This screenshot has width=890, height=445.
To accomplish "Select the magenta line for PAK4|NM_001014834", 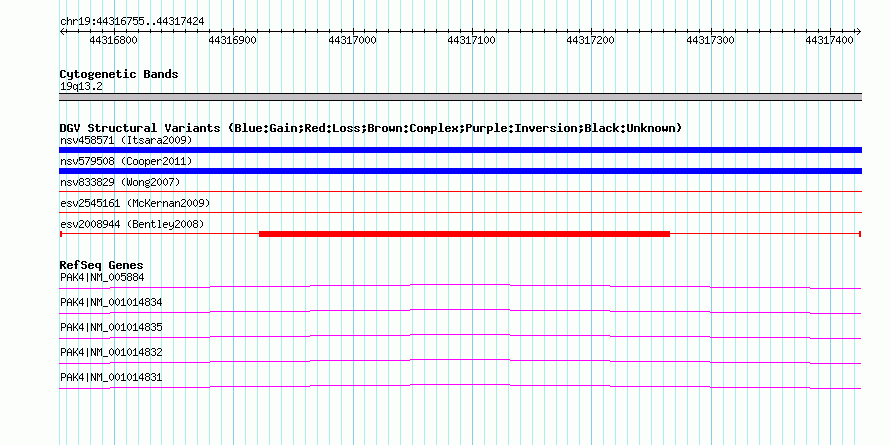I will tap(460, 311).
